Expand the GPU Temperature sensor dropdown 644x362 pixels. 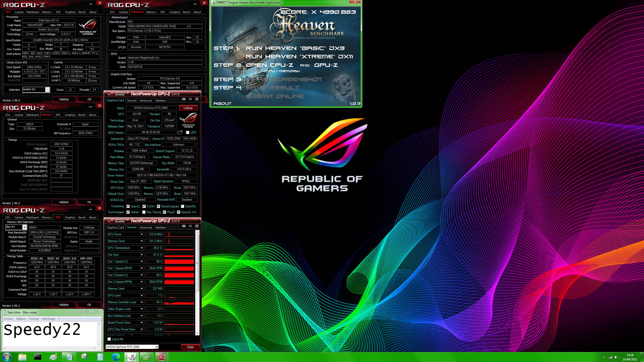click(142, 248)
